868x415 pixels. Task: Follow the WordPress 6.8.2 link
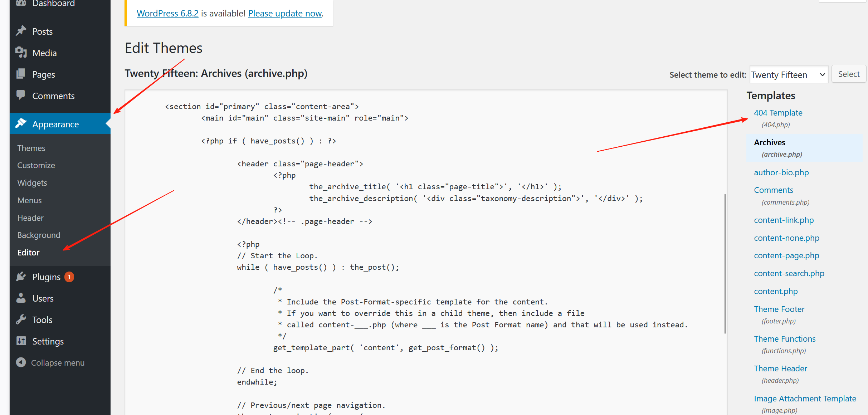point(167,13)
